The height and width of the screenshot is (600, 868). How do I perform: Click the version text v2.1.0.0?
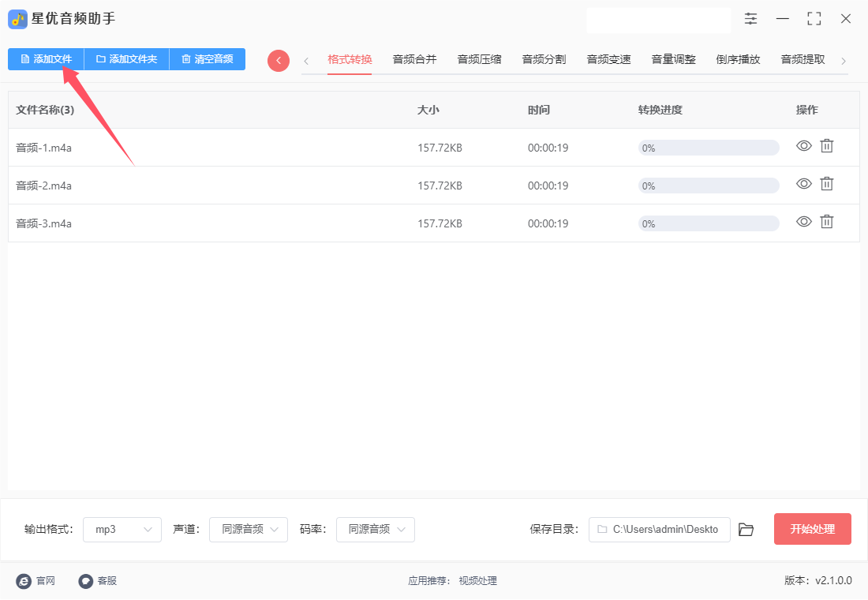pos(833,580)
